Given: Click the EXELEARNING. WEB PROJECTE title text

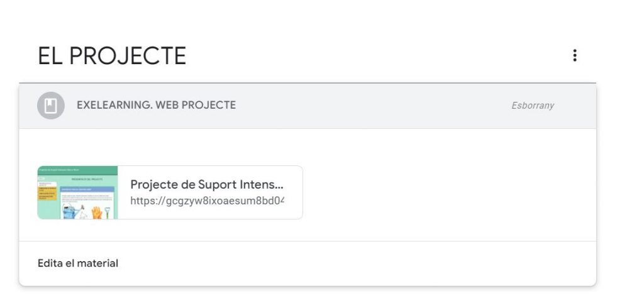Looking at the screenshot, I should [x=156, y=105].
